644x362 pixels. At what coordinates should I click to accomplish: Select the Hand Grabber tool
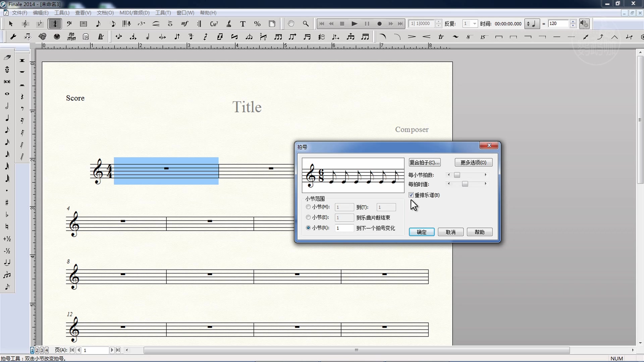[x=291, y=24]
